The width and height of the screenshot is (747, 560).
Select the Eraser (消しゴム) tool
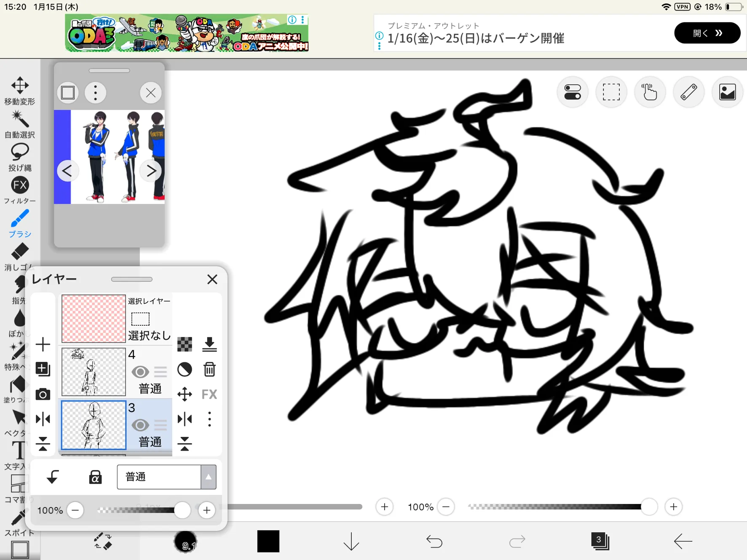click(19, 257)
